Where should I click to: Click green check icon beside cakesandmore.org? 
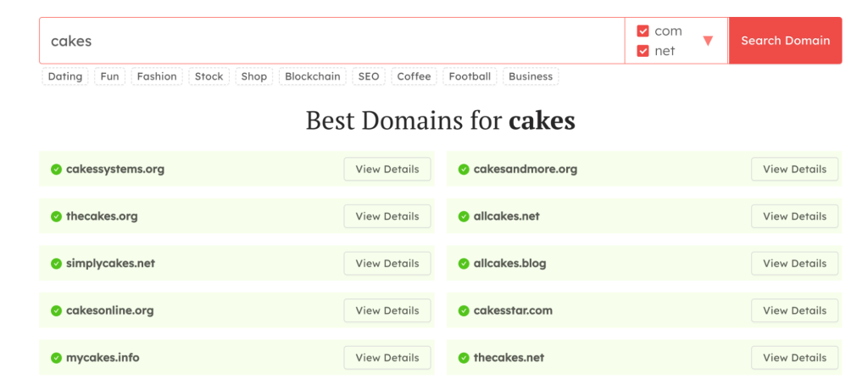point(464,170)
